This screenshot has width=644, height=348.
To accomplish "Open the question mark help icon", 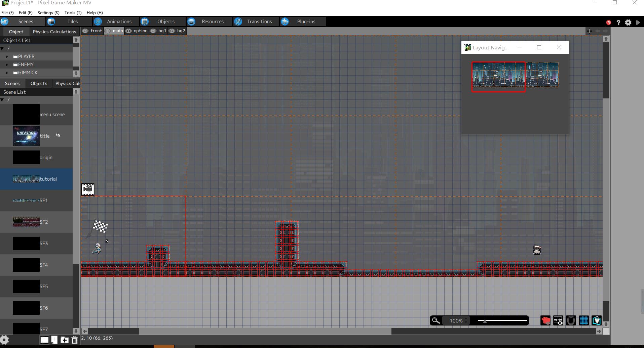I will (618, 23).
